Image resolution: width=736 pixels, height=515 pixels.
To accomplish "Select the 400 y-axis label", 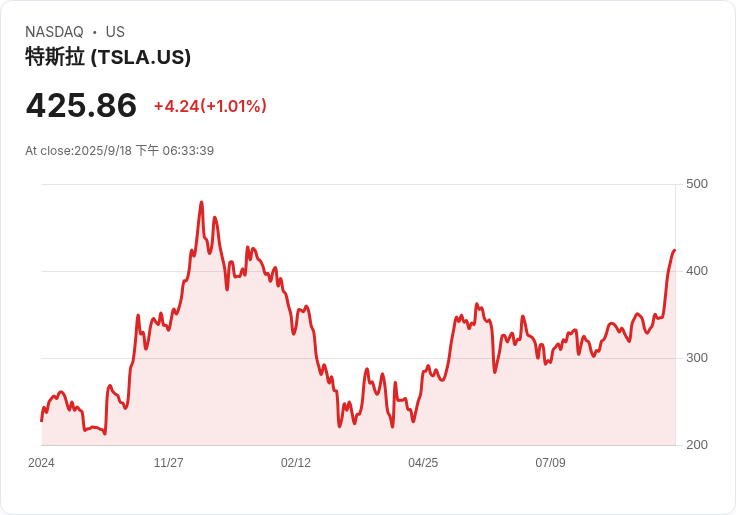I will point(697,271).
